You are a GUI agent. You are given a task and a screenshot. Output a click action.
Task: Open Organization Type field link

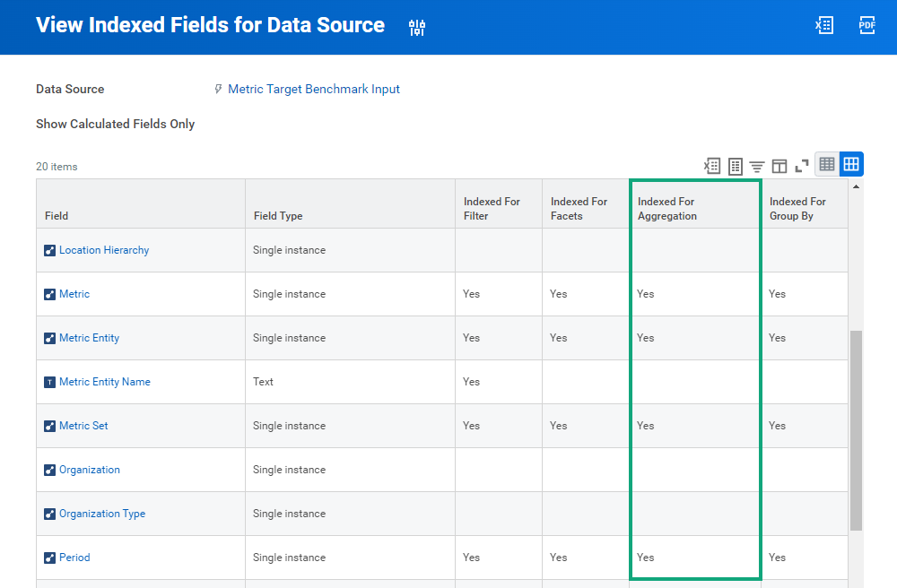point(102,514)
